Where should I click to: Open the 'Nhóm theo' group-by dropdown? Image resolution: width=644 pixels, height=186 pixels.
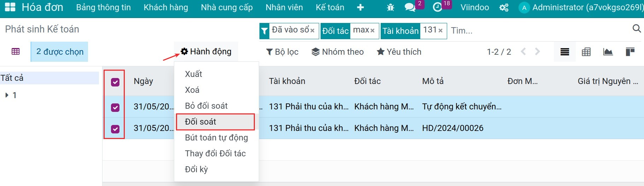click(338, 52)
